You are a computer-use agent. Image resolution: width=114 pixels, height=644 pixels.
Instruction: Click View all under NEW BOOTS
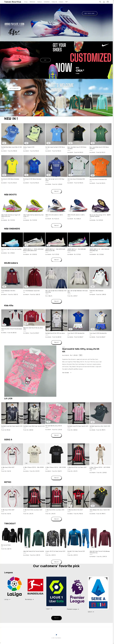point(56,225)
